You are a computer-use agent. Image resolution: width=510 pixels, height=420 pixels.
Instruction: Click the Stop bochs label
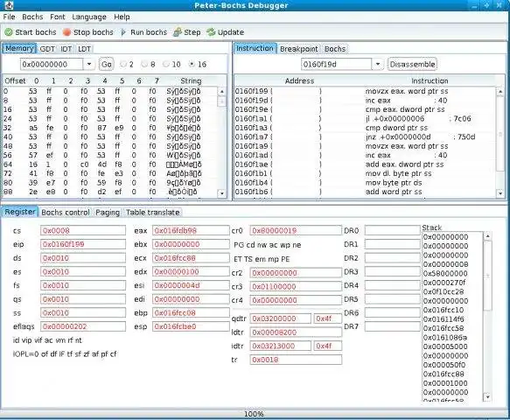point(94,32)
